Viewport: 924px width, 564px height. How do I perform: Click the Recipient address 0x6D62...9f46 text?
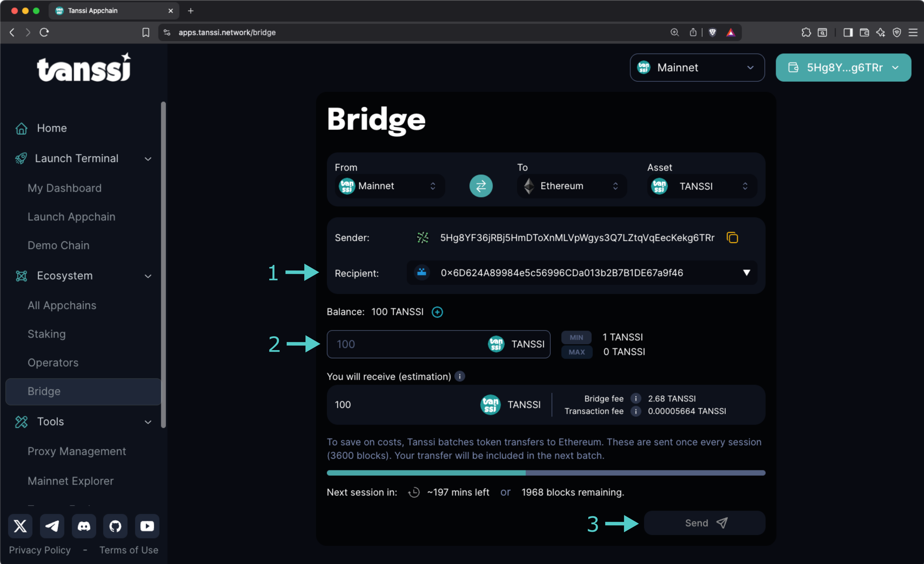(562, 273)
